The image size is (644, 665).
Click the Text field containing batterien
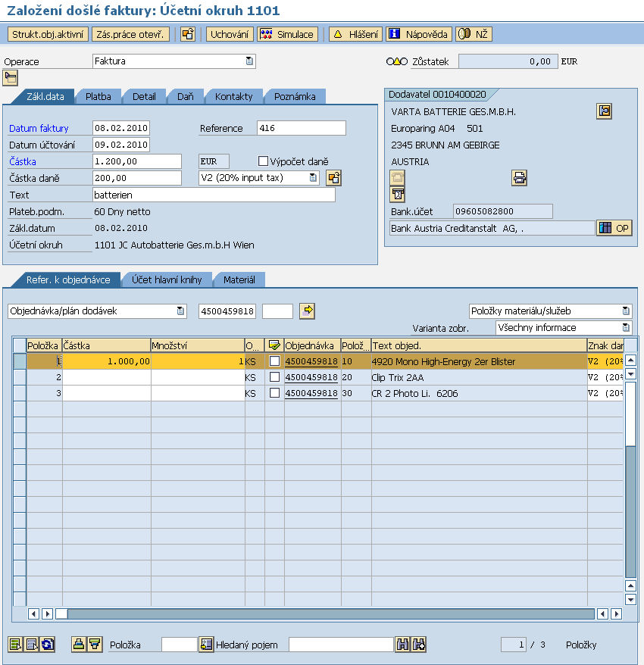click(214, 195)
